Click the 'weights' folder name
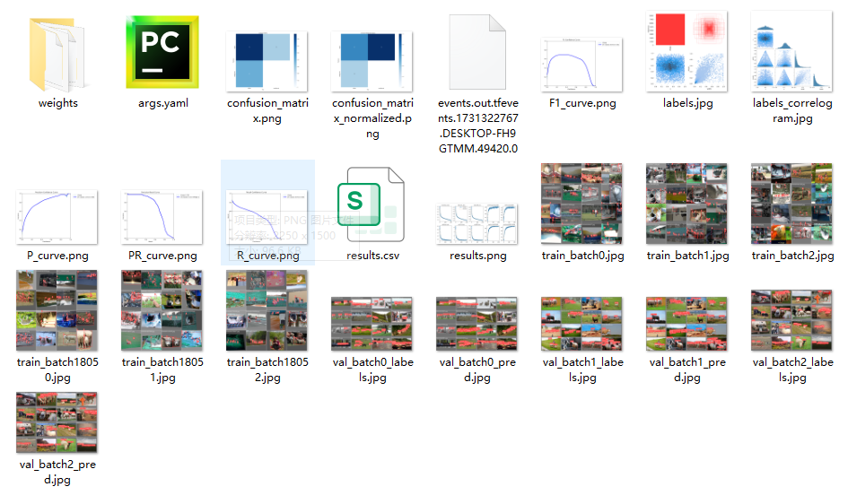848x504 pixels. pyautogui.click(x=57, y=102)
